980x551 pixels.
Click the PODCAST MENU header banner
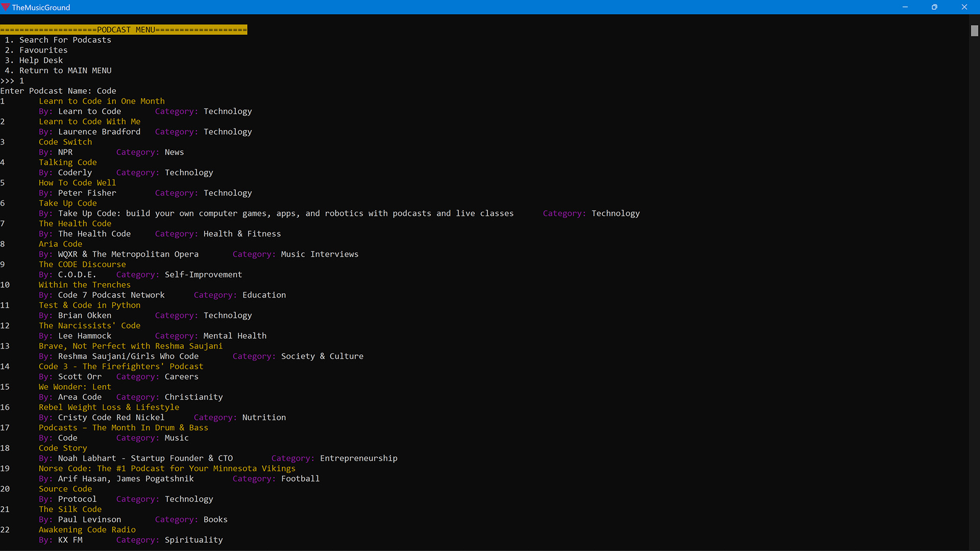[x=124, y=30]
